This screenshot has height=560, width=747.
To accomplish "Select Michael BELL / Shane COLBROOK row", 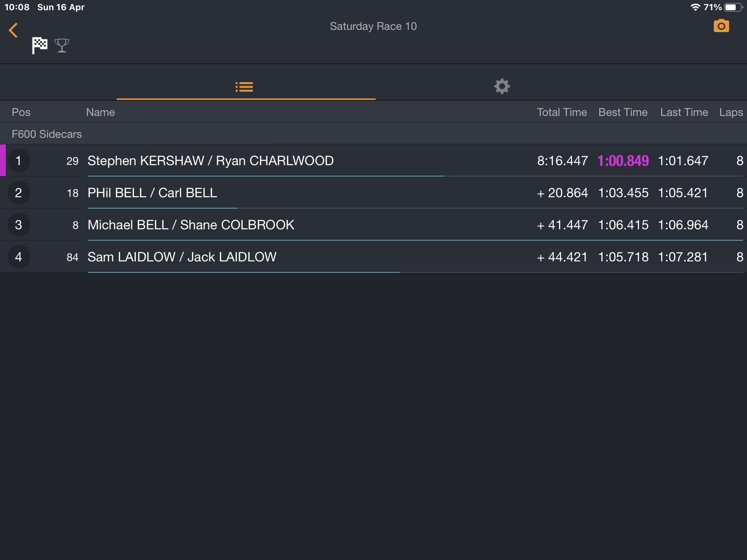I will (373, 225).
